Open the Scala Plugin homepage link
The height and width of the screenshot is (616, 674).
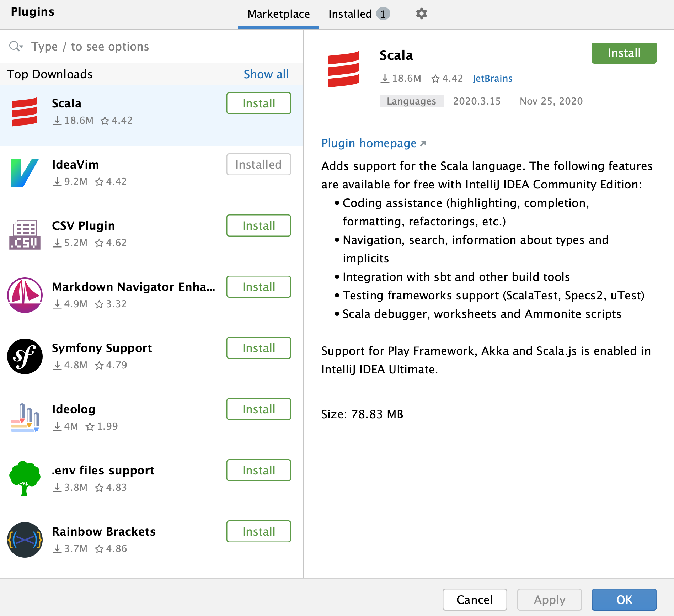tap(369, 143)
